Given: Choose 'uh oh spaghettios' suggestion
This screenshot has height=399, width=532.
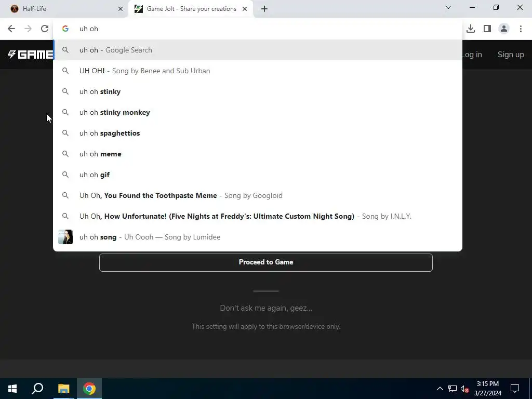Looking at the screenshot, I should pos(258,133).
